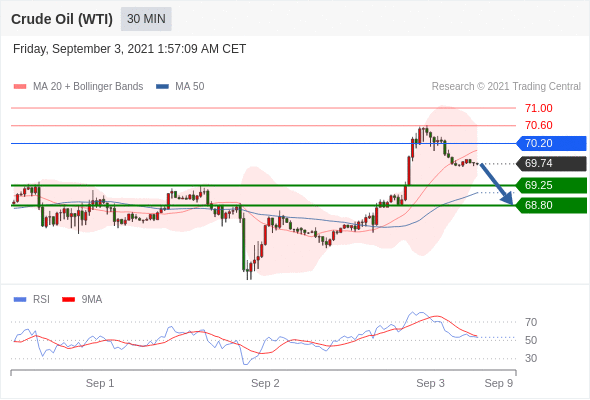Click the 70.60 resistance level label
This screenshot has width=590, height=400.
(538, 125)
